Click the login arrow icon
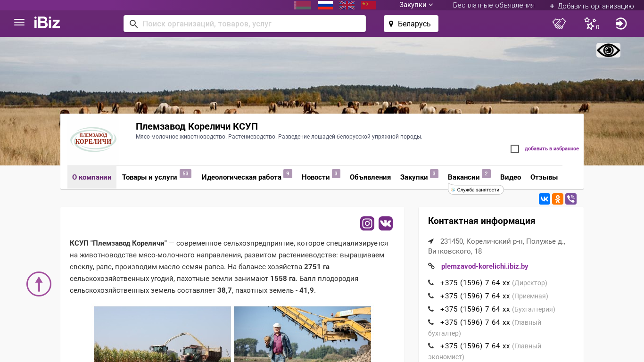The width and height of the screenshot is (644, 362). coord(621,24)
